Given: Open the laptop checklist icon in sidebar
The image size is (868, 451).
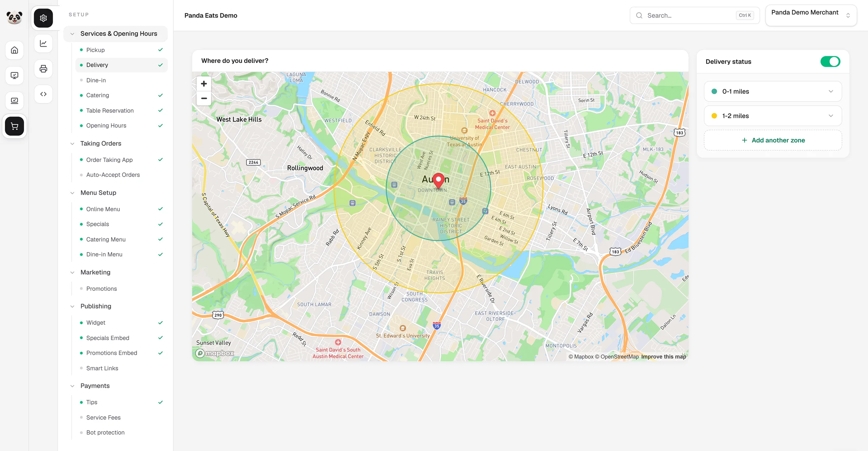Looking at the screenshot, I should pos(14,101).
